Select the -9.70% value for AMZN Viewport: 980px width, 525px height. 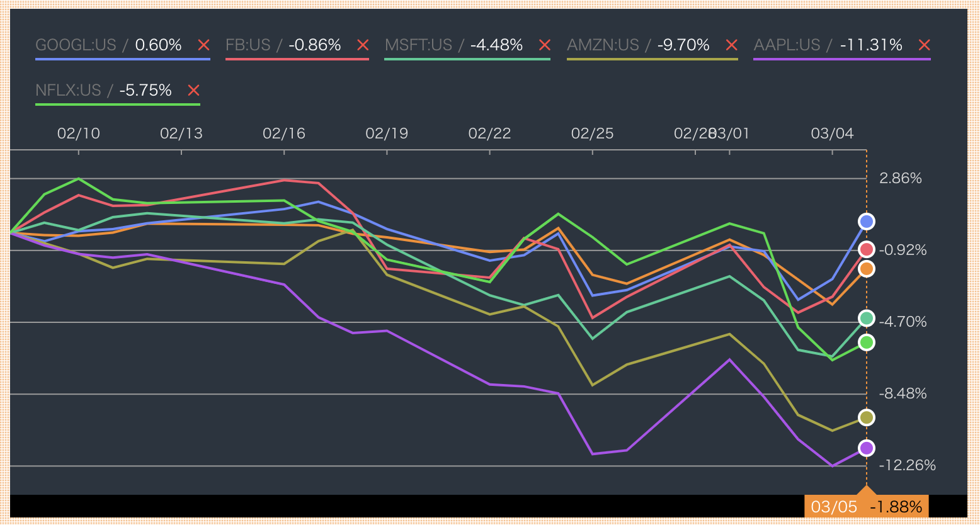click(683, 45)
